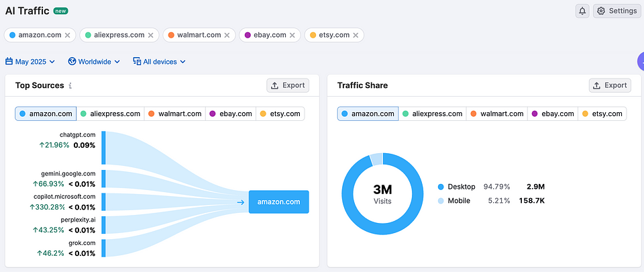Click the Desktop legend entry
644x272 pixels.
click(x=457, y=187)
